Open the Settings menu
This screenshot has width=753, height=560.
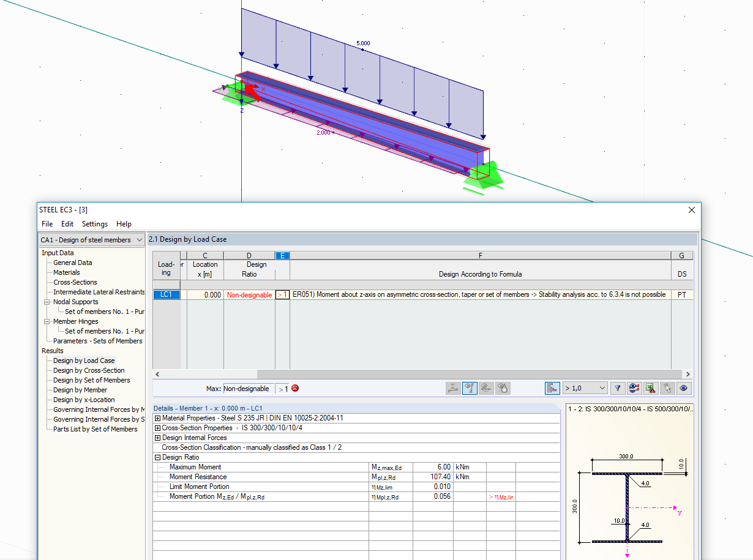click(x=95, y=224)
